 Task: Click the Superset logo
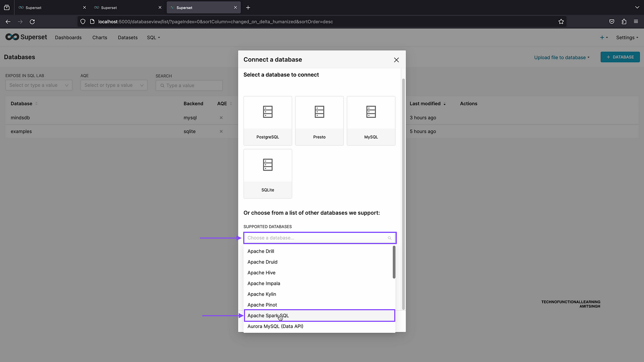(26, 37)
